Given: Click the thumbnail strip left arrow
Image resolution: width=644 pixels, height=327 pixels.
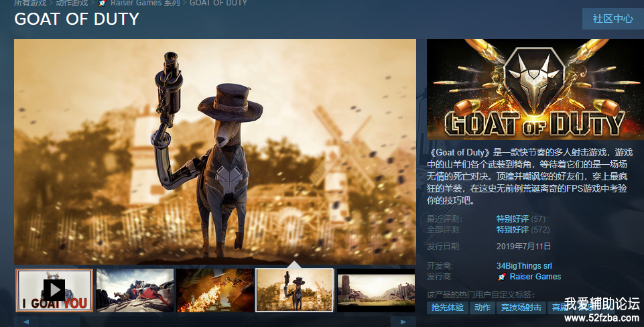Looking at the screenshot, I should (x=27, y=322).
